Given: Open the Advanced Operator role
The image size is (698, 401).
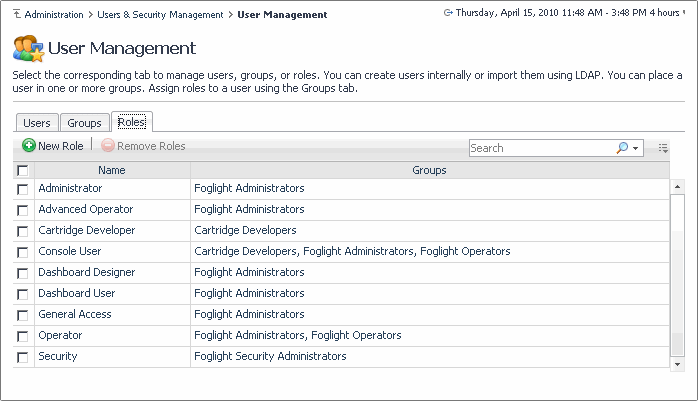Looking at the screenshot, I should [85, 209].
